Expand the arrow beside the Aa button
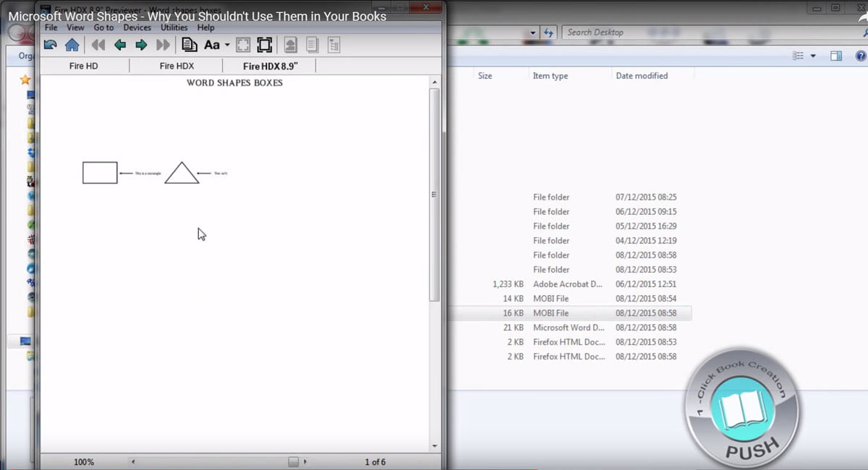 click(227, 45)
